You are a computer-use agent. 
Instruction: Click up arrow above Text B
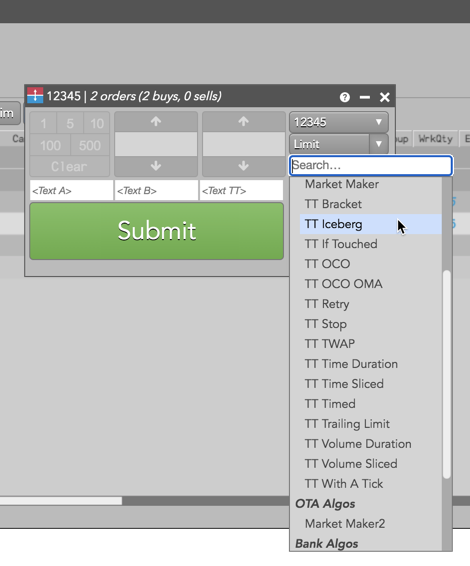click(156, 122)
